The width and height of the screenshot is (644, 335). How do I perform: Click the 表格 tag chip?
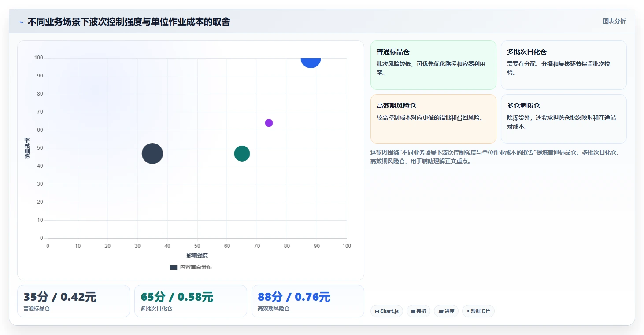tap(418, 311)
